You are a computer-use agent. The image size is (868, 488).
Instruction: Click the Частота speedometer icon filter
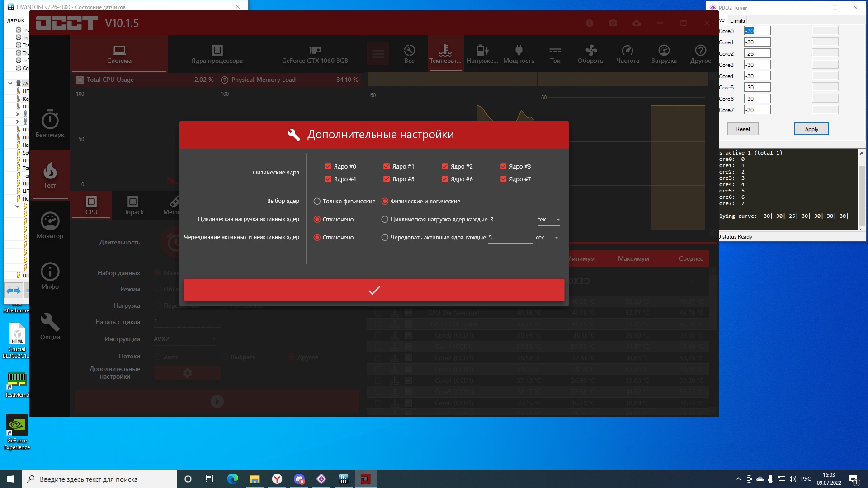(627, 50)
